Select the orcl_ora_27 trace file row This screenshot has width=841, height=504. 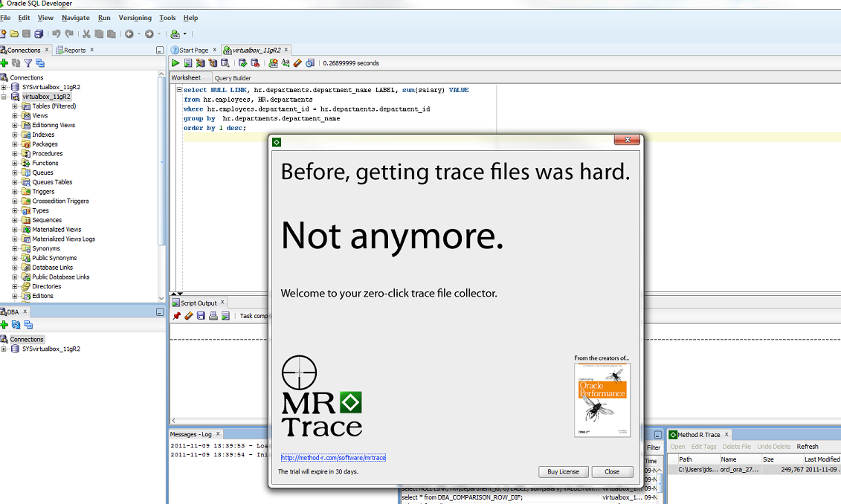click(753, 470)
